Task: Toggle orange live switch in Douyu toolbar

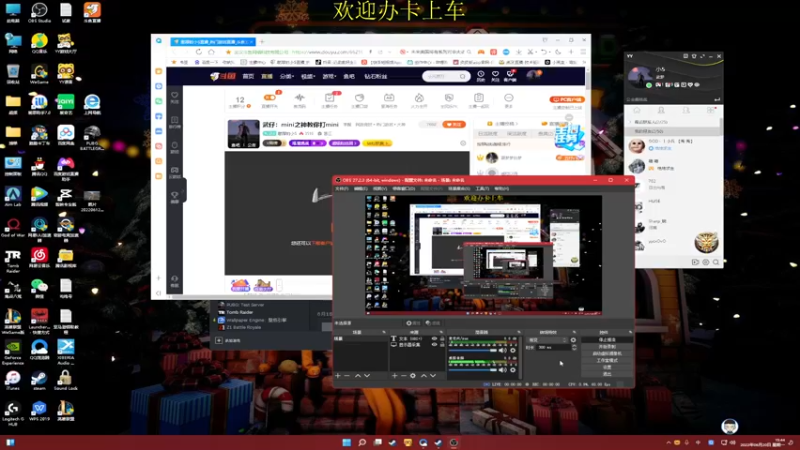Action: point(270,97)
